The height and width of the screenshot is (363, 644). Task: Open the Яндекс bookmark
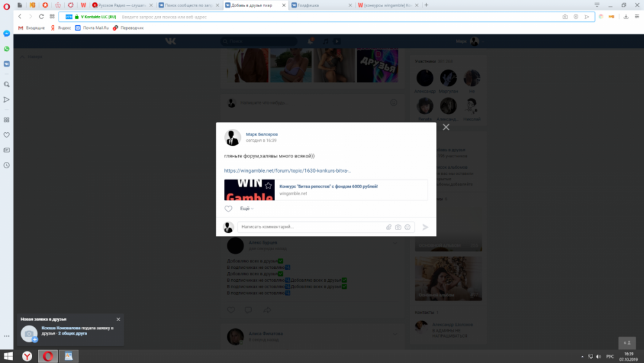tap(61, 28)
